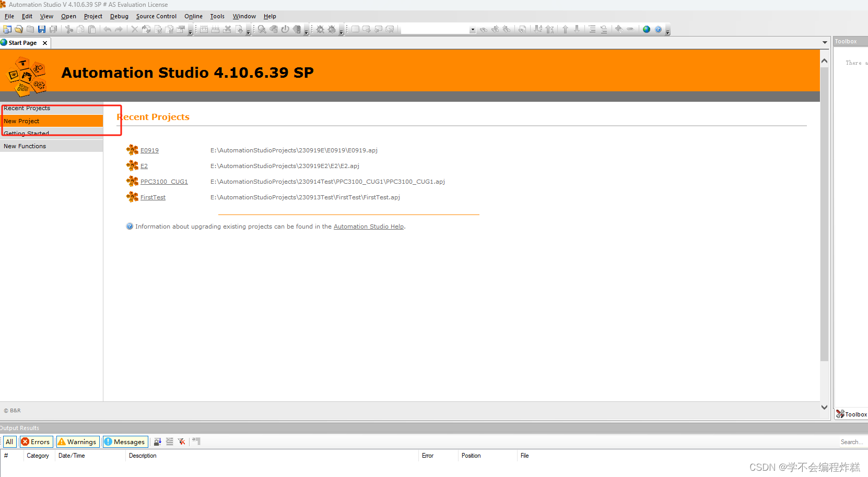Viewport: 868px width, 477px height.
Task: Expand the last toolbar overflow after Help icon
Action: 667,31
